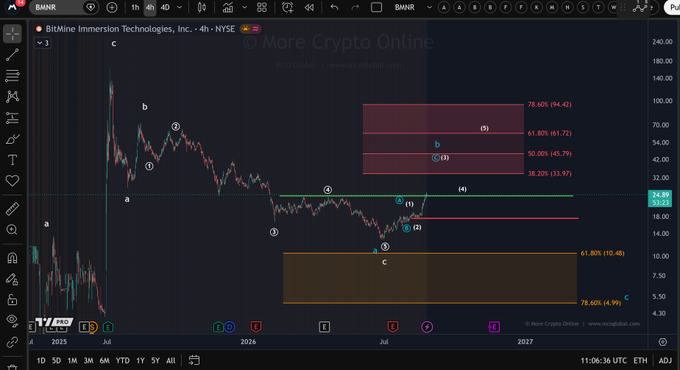Expand the time interval dropdown
680x370 pixels.
tap(180, 7)
